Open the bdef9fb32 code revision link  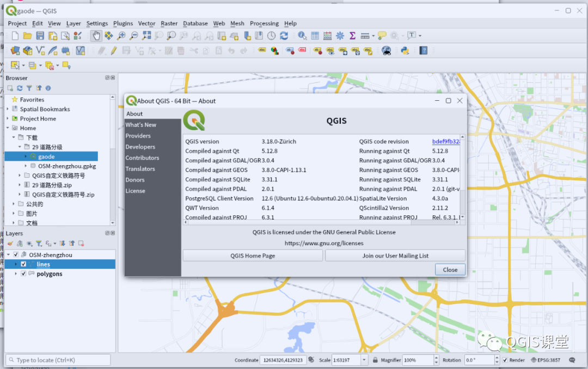(x=446, y=142)
